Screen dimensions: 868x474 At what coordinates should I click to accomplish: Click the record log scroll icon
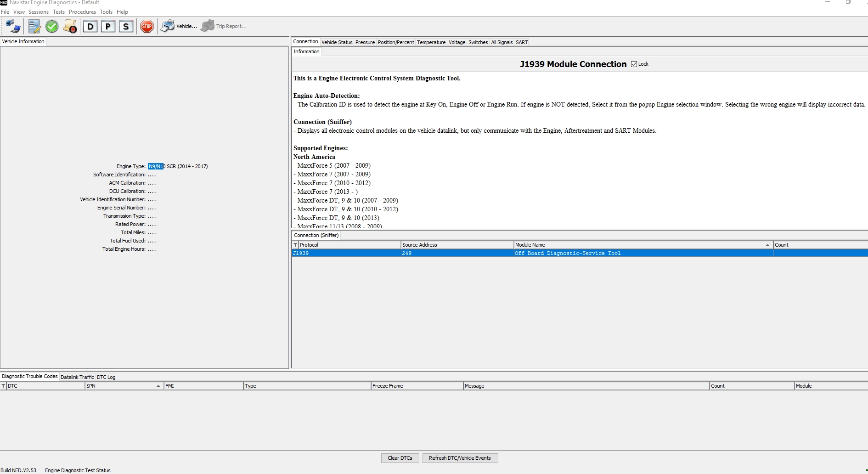pyautogui.click(x=70, y=26)
